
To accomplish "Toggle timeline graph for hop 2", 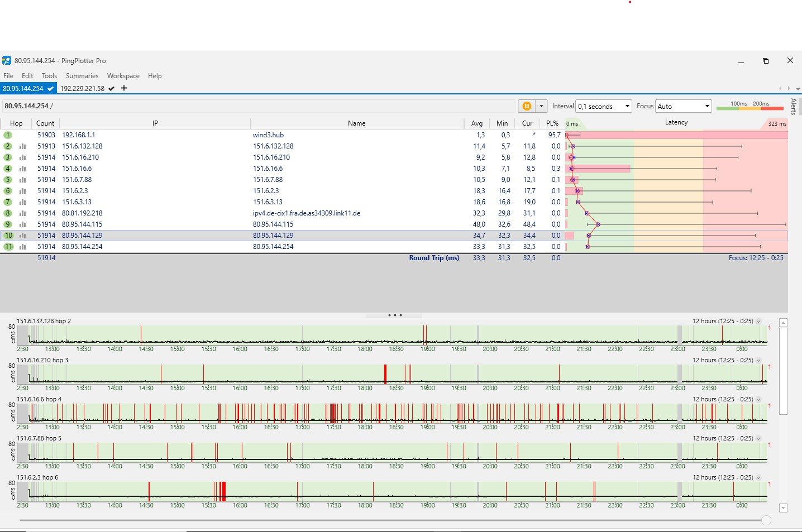I will (23, 146).
